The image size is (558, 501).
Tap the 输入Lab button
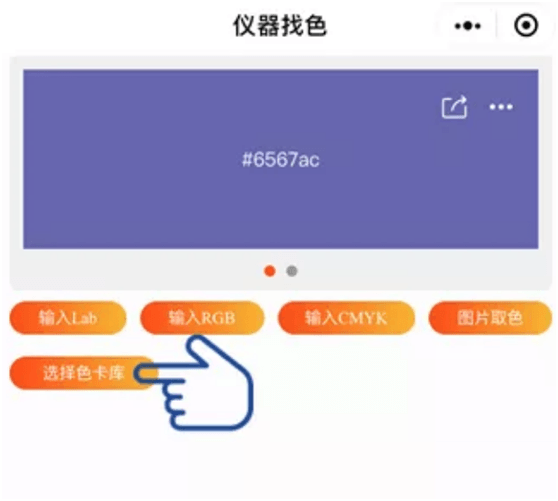pyautogui.click(x=68, y=318)
